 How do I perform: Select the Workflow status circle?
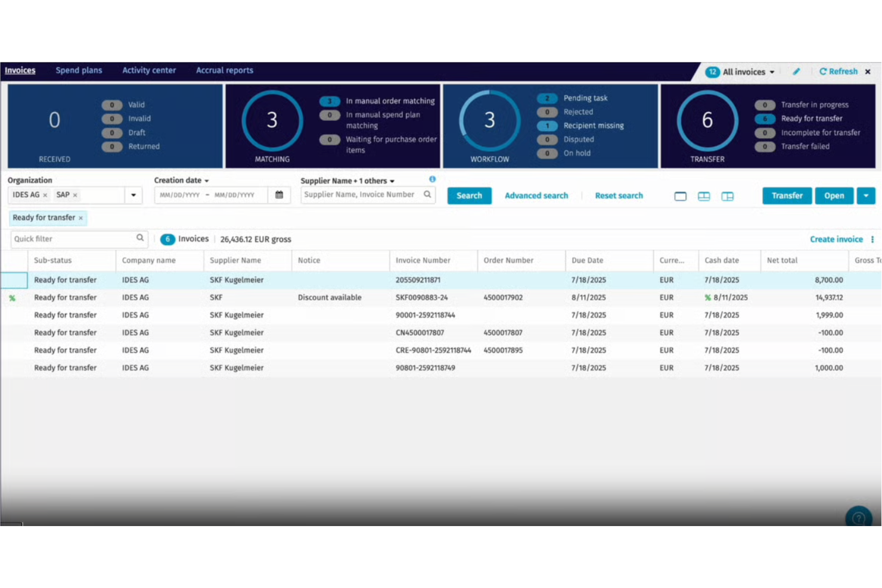(x=489, y=121)
